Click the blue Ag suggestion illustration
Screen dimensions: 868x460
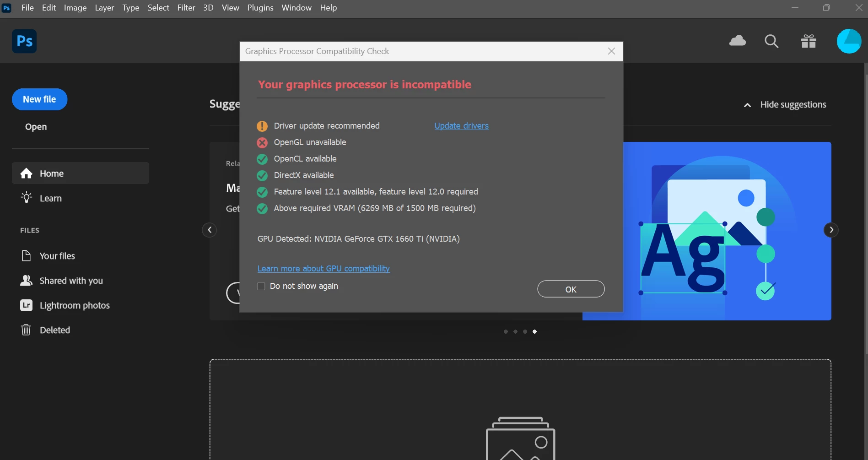pyautogui.click(x=727, y=231)
